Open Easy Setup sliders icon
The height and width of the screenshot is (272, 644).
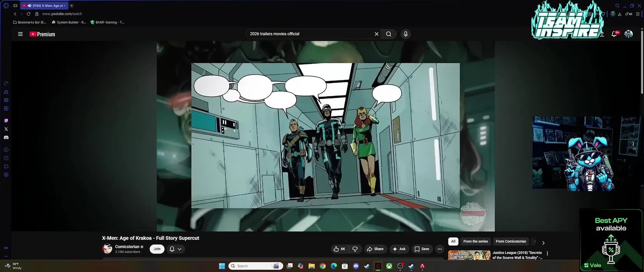click(638, 14)
